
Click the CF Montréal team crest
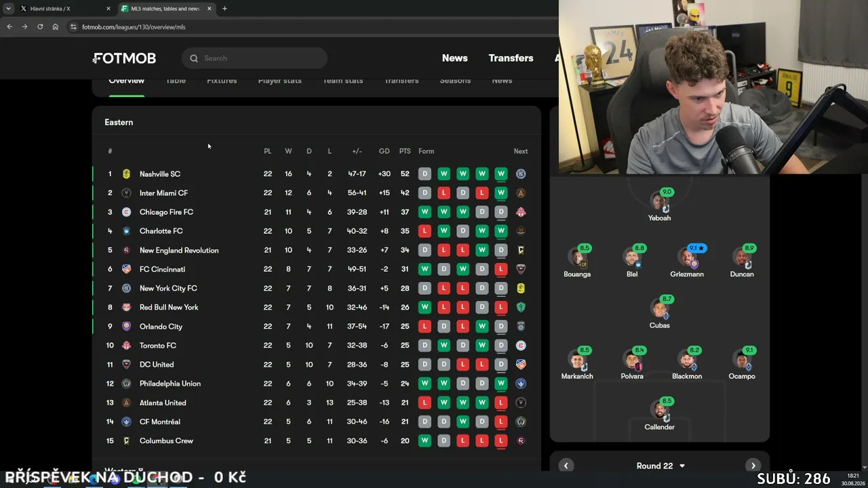pyautogui.click(x=126, y=422)
